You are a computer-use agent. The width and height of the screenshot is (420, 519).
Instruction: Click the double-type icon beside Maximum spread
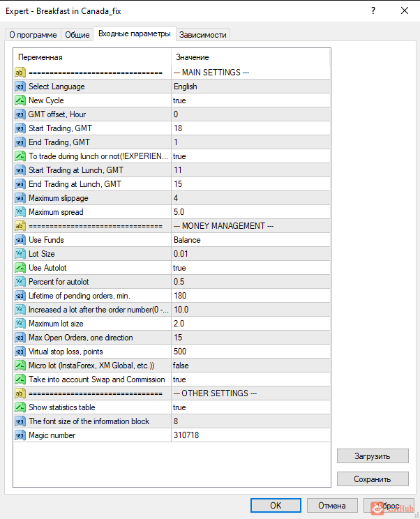[x=20, y=212]
